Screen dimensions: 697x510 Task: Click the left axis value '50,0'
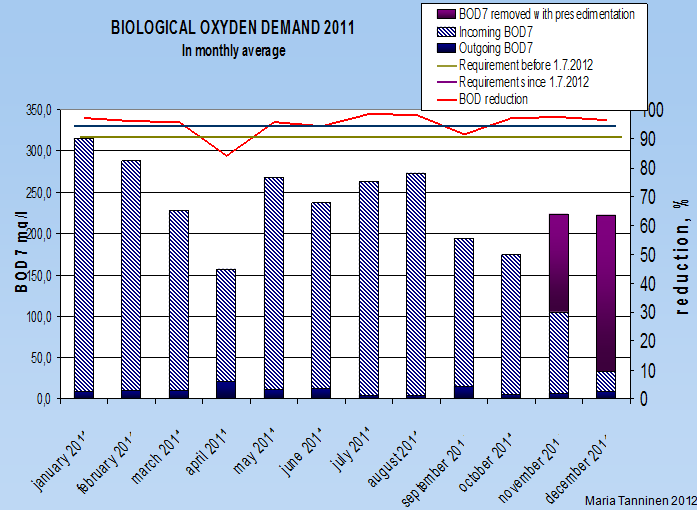pyautogui.click(x=41, y=358)
